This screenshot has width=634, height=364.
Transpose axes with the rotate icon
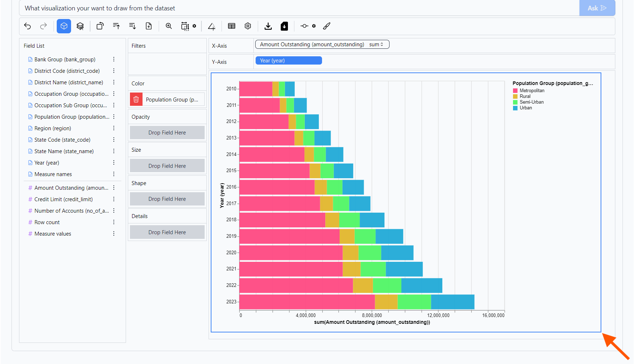tap(100, 26)
